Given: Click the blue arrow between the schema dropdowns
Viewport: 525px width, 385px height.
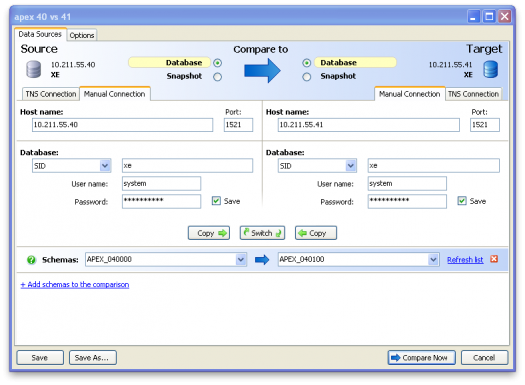Looking at the screenshot, I should pyautogui.click(x=262, y=259).
